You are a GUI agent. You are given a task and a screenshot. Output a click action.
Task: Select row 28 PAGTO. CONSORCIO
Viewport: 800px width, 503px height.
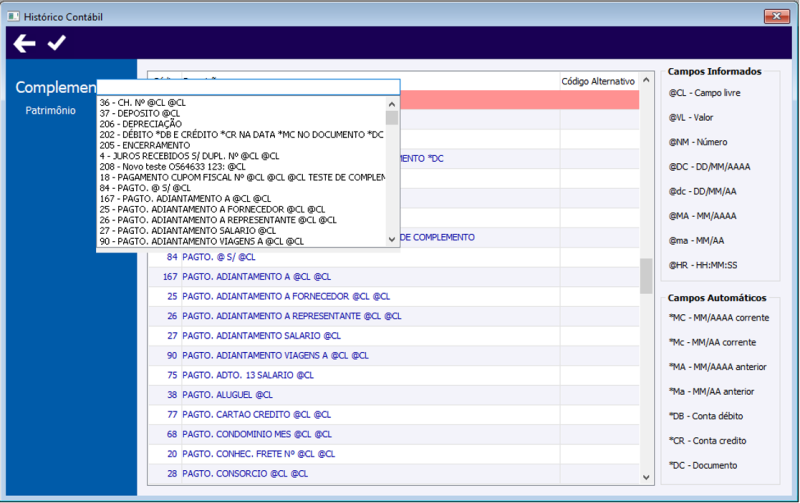click(393, 474)
